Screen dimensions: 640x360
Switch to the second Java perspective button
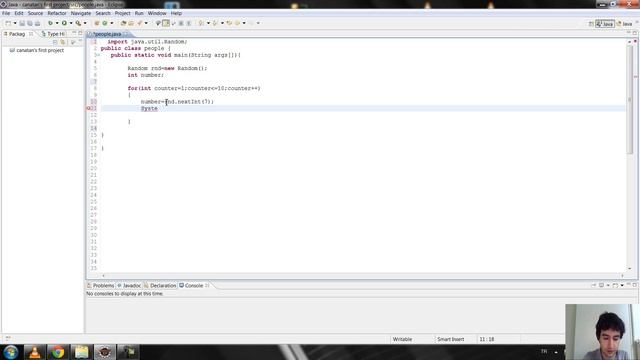point(624,24)
